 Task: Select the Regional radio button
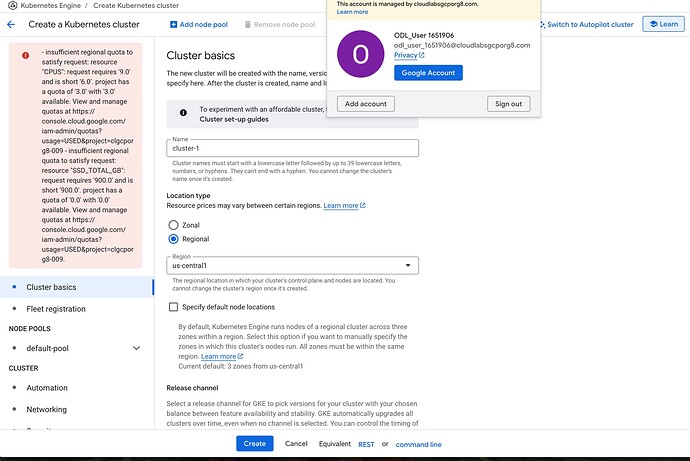coord(173,239)
